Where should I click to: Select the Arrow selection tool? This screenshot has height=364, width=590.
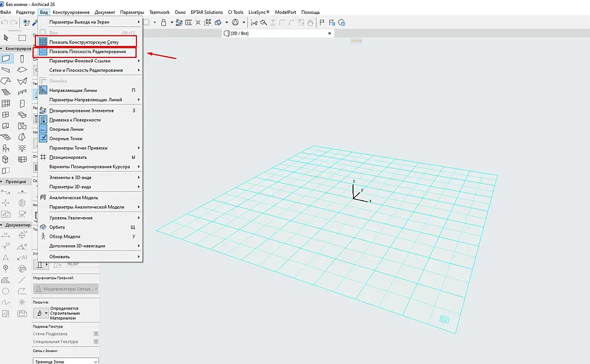6,37
